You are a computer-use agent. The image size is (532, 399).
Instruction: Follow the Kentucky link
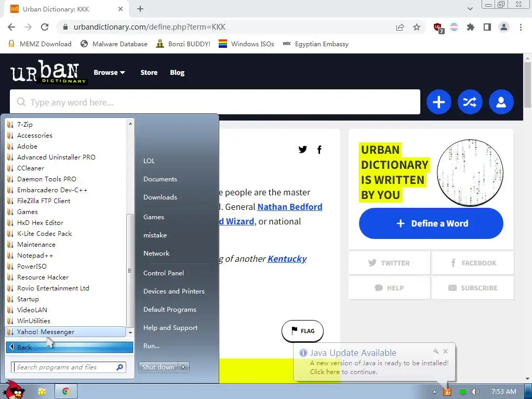pos(287,259)
